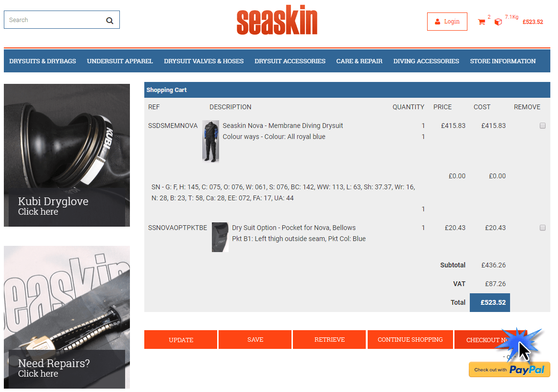Open the Seaskin Nova drysuit thumbnail

point(210,141)
